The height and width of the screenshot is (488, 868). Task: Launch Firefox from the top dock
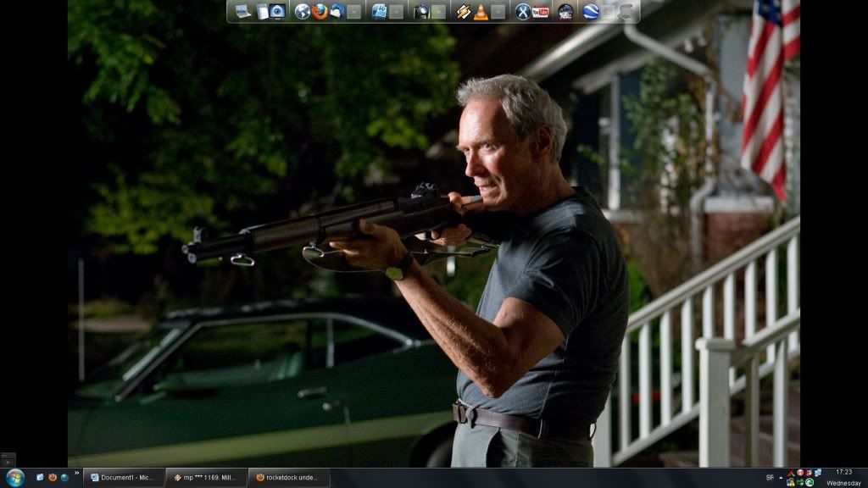(x=320, y=12)
